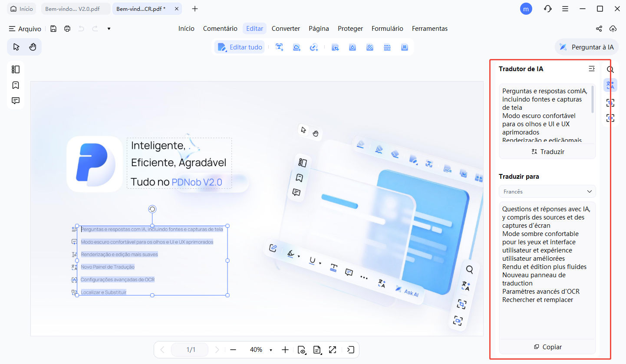Open the Bookmarks panel
626x364 pixels.
16,85
